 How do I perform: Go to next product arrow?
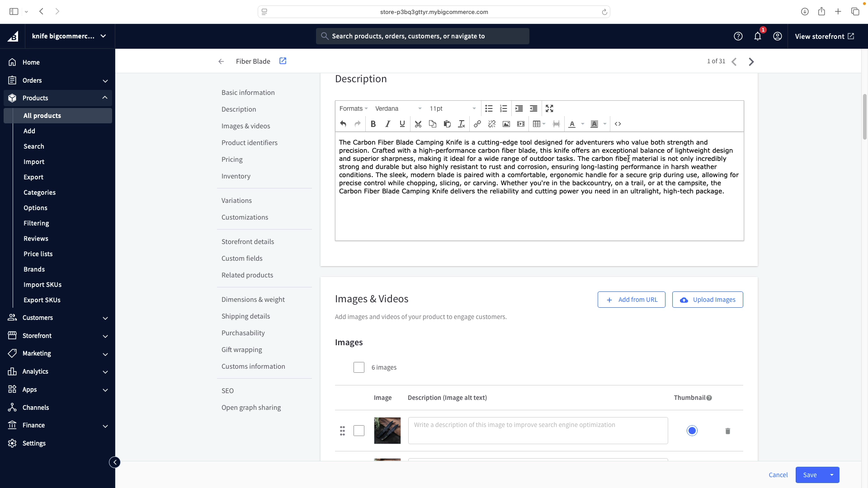[x=751, y=61]
